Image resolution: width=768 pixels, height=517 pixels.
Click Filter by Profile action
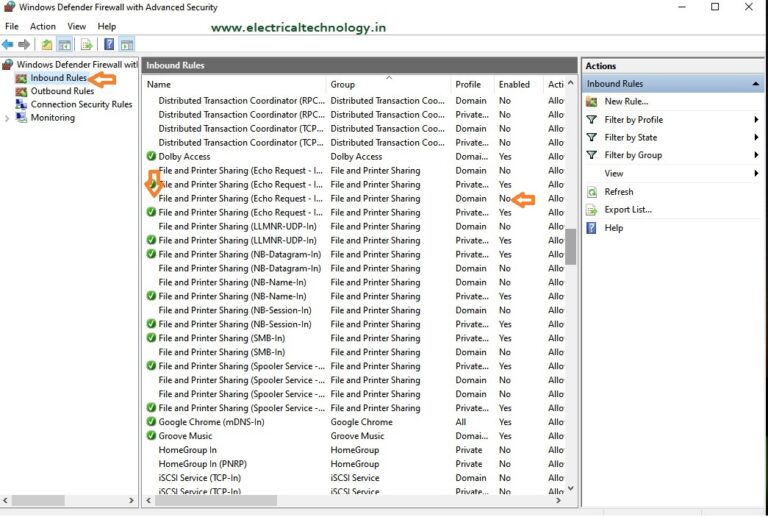coord(633,119)
